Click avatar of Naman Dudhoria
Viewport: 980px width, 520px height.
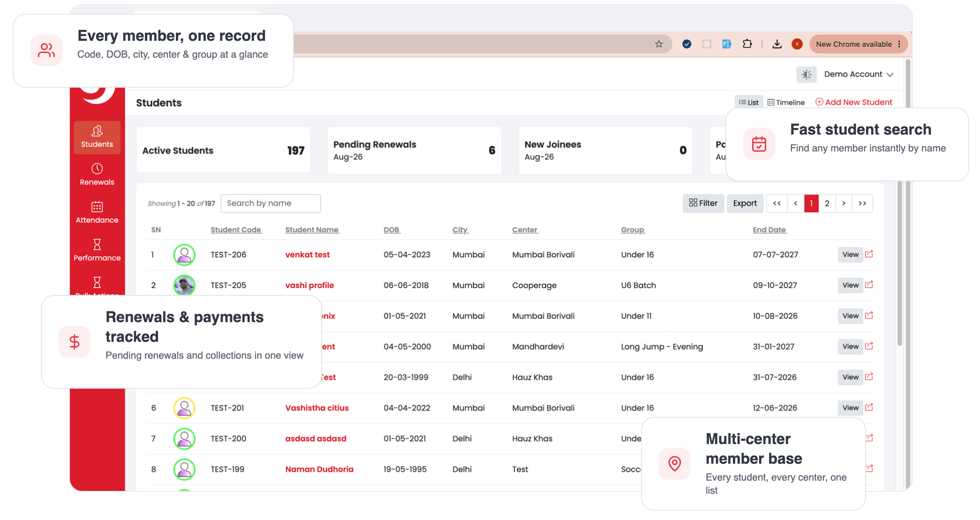click(x=184, y=469)
